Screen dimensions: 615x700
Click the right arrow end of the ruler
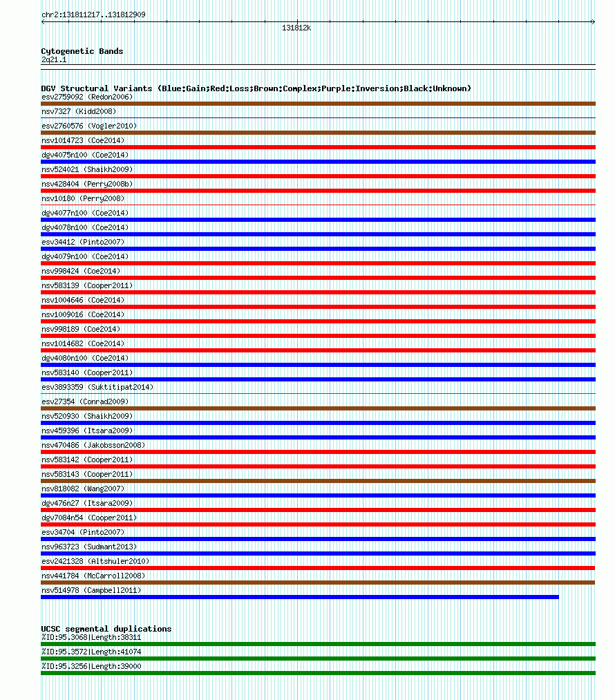[593, 22]
